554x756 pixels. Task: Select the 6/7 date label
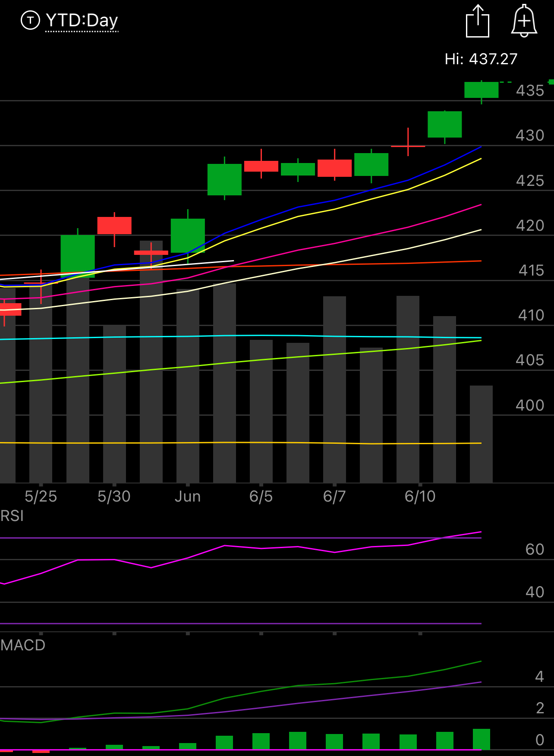(334, 496)
